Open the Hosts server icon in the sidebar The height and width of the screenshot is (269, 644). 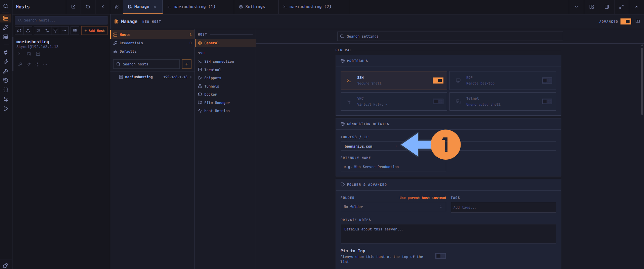point(6,18)
